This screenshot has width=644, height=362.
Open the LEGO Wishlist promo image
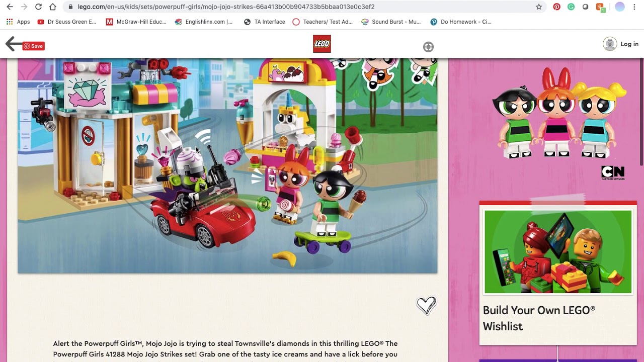(x=558, y=252)
